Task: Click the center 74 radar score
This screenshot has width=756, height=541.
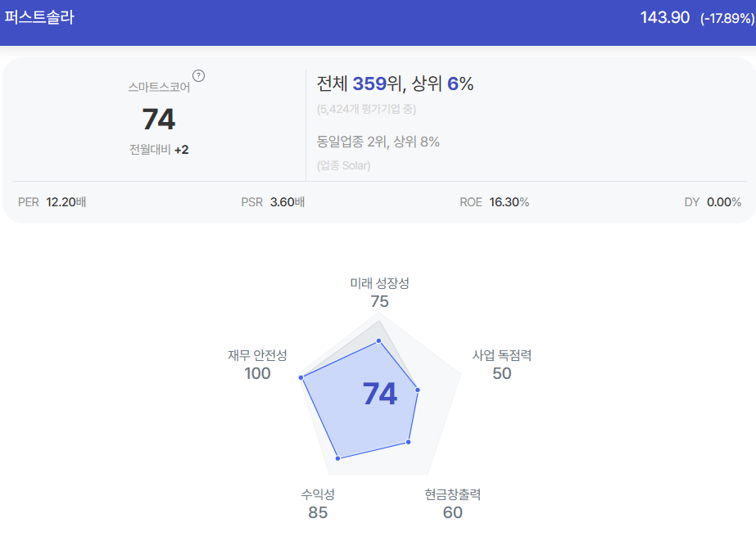Action: tap(380, 393)
